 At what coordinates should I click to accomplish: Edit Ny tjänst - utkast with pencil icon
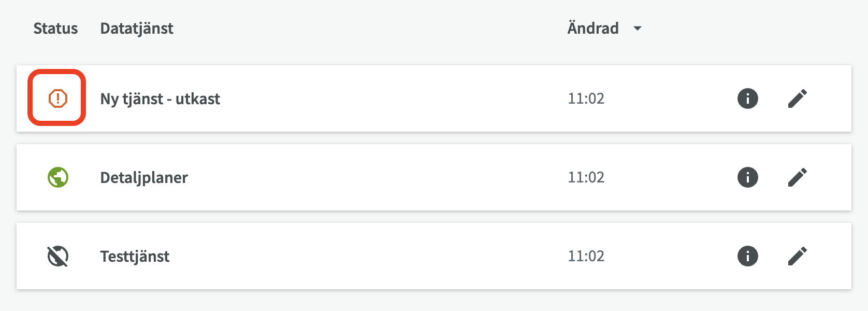point(797,98)
